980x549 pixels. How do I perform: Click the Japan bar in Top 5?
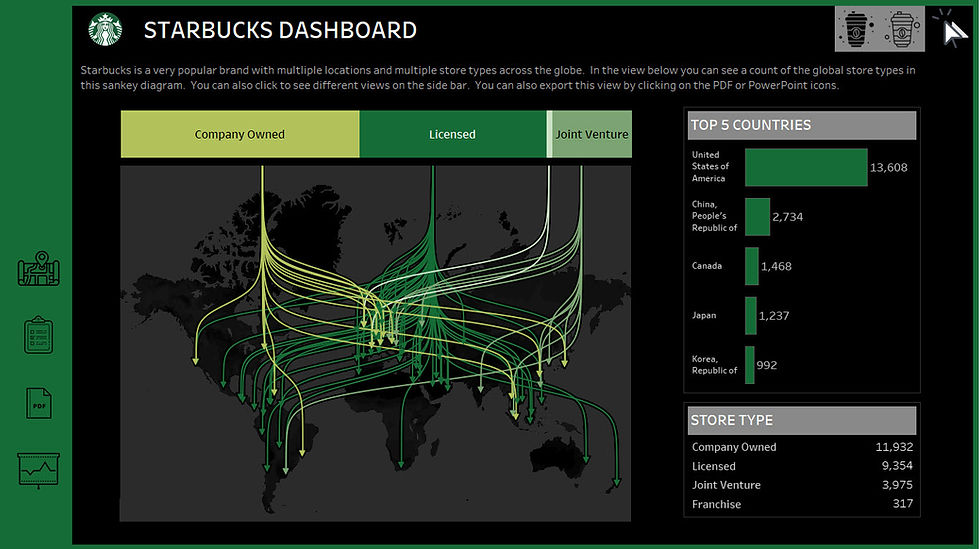[751, 316]
